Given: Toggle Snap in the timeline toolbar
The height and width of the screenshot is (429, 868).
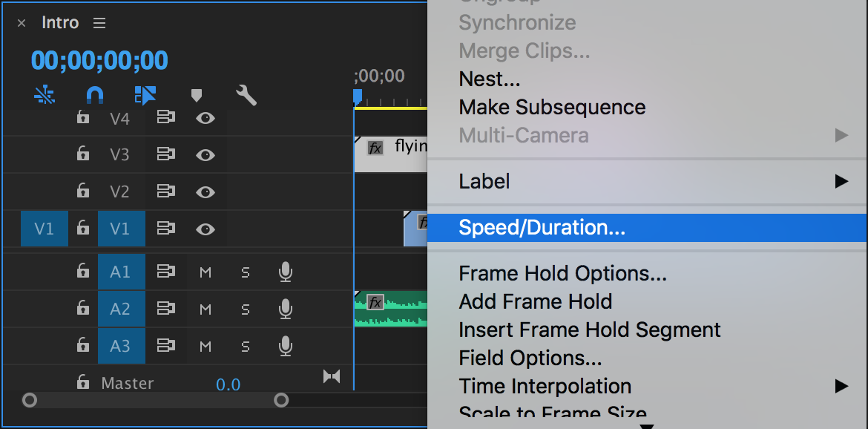Looking at the screenshot, I should (x=95, y=95).
